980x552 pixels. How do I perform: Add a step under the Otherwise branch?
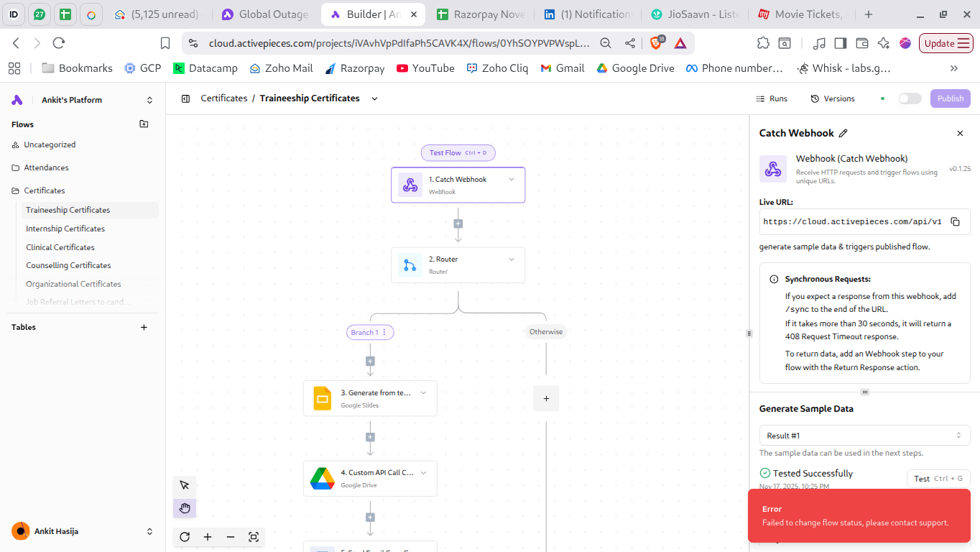pyautogui.click(x=546, y=398)
